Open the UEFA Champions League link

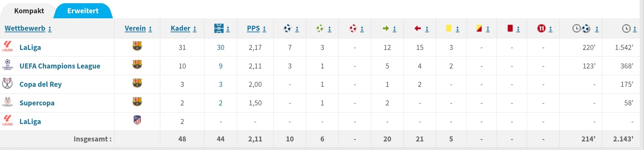pos(60,66)
